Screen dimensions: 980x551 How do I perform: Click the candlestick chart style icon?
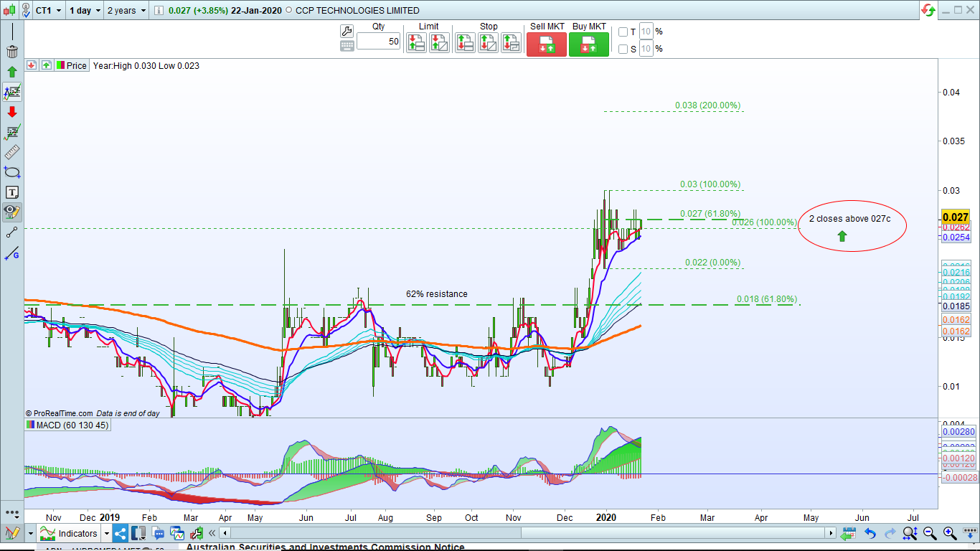[9, 11]
